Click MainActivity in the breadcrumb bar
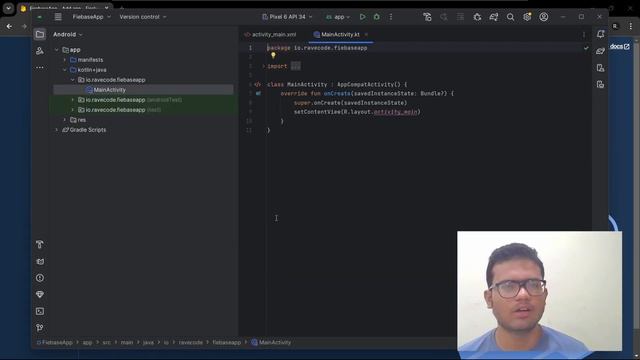The height and width of the screenshot is (360, 640). [271, 342]
